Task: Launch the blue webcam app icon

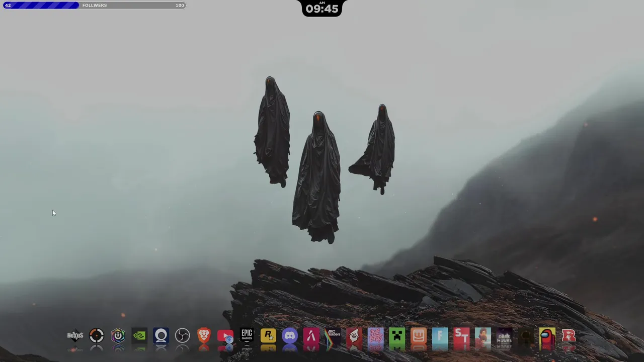Action: tap(161, 335)
